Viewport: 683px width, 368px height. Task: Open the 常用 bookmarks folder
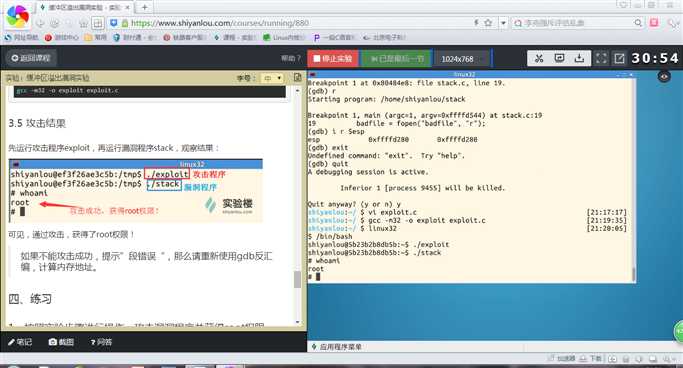[x=95, y=37]
